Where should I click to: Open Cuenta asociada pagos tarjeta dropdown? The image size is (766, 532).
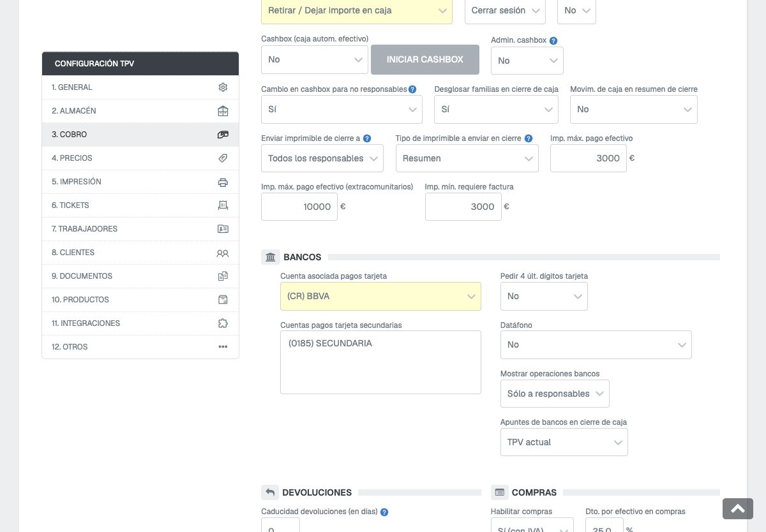tap(380, 297)
